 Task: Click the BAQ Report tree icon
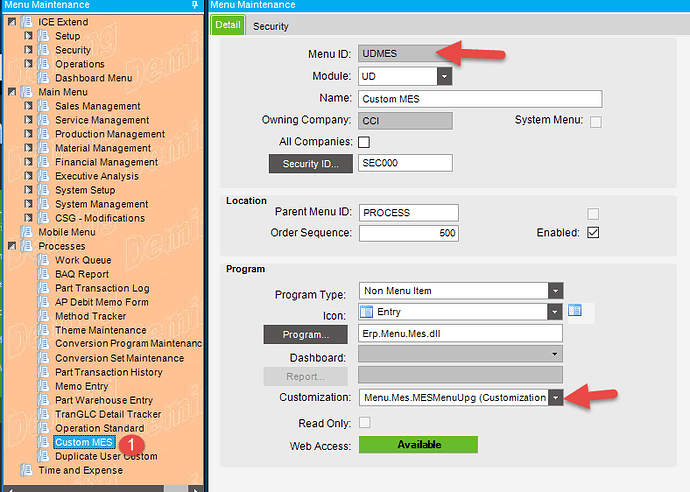click(43, 274)
